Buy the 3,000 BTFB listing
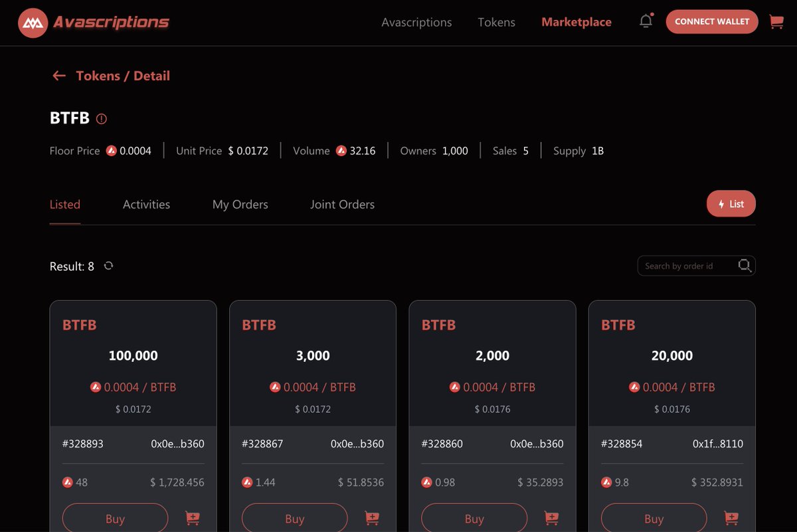Image resolution: width=797 pixels, height=532 pixels. [x=294, y=518]
